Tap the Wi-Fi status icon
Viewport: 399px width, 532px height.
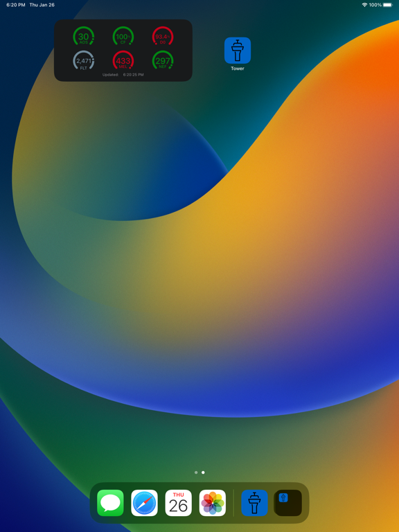click(365, 5)
